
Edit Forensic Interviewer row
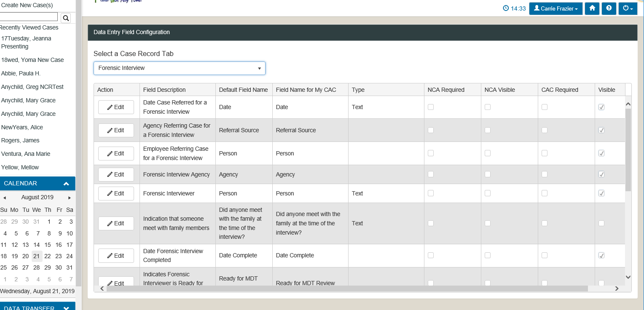click(116, 193)
